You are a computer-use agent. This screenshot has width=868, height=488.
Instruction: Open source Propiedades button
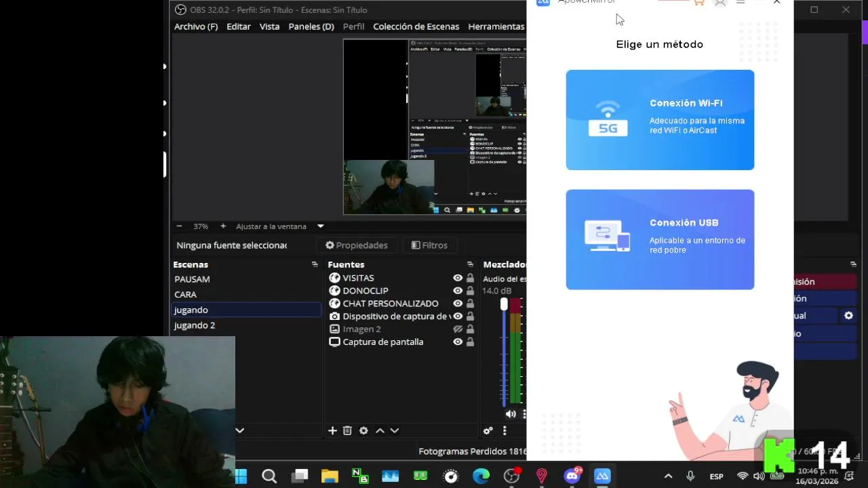357,245
